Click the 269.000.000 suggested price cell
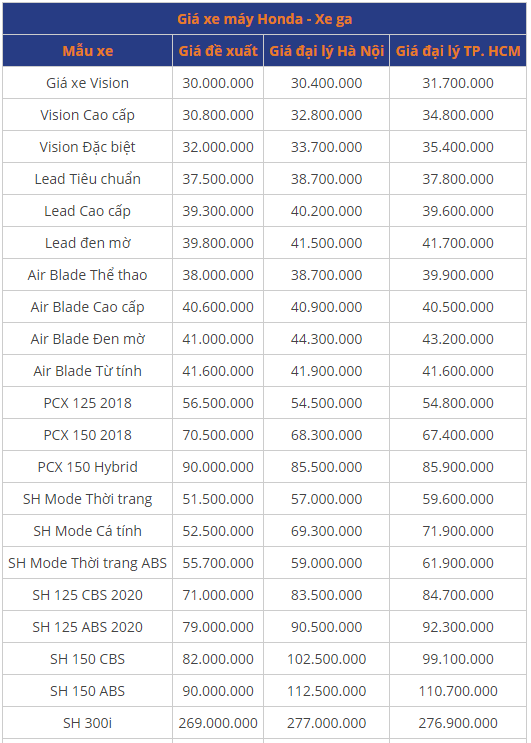The height and width of the screenshot is (743, 531). click(x=218, y=723)
